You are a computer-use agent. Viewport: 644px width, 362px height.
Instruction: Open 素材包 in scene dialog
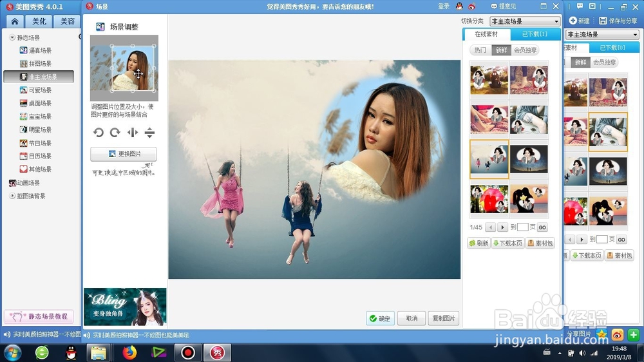[540, 243]
